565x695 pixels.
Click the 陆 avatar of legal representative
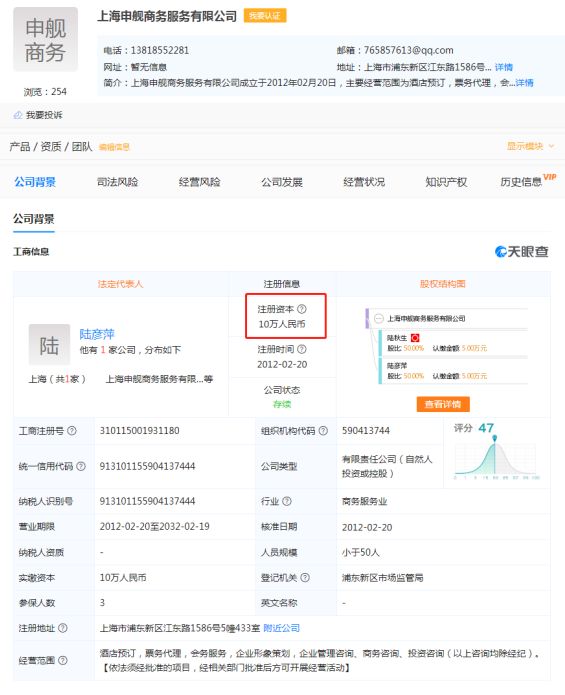coord(49,344)
